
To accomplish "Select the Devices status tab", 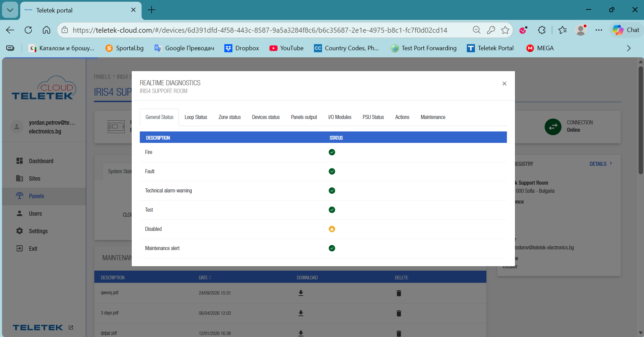I will (x=266, y=117).
